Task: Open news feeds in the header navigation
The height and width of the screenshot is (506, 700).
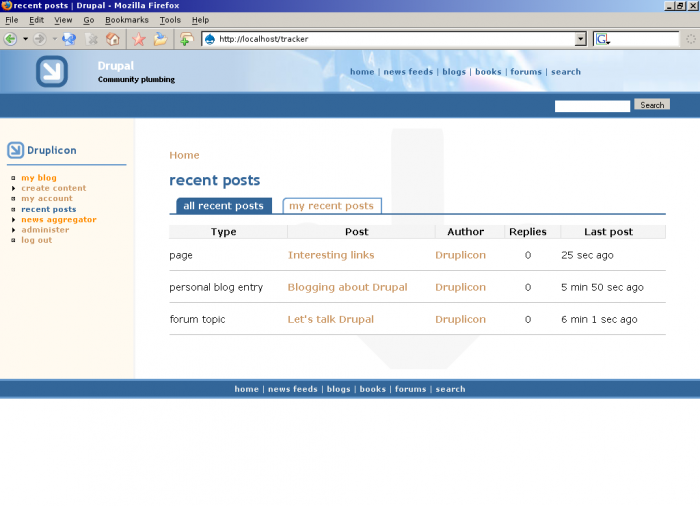Action: coord(408,72)
